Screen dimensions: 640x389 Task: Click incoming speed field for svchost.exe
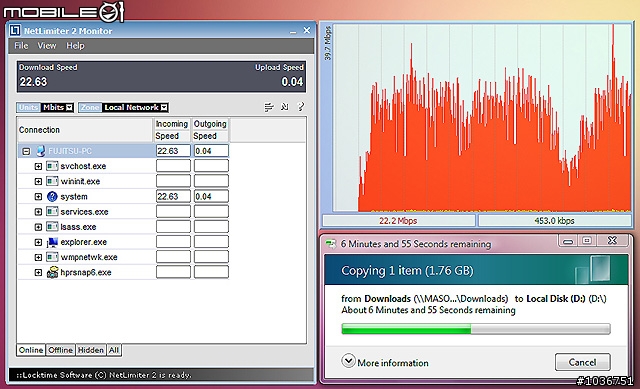click(173, 166)
